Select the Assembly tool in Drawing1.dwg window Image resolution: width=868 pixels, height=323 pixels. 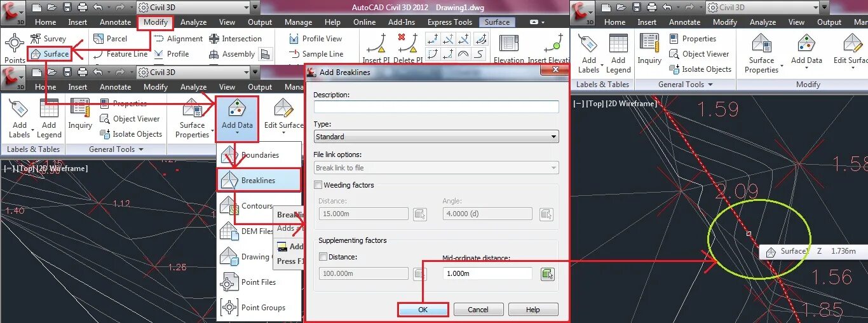coord(232,54)
